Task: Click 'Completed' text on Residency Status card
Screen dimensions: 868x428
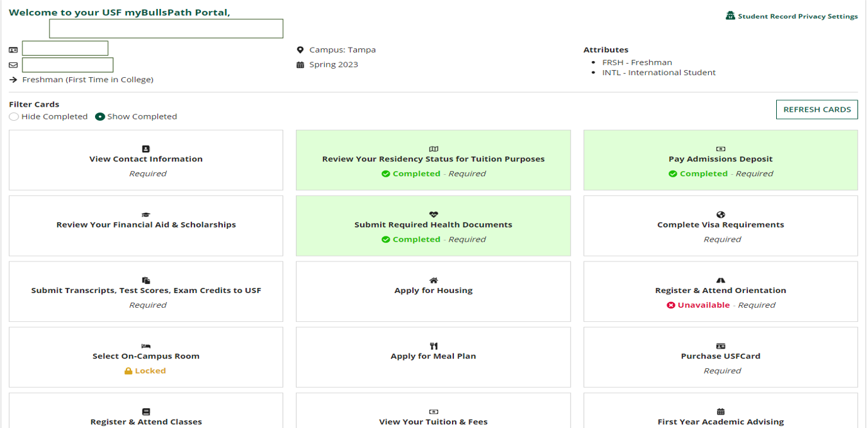Action: click(417, 174)
